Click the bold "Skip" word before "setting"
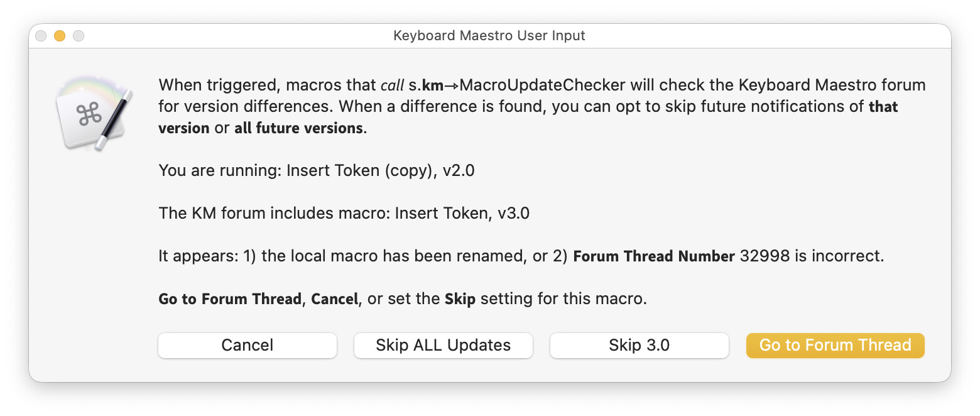 [460, 299]
